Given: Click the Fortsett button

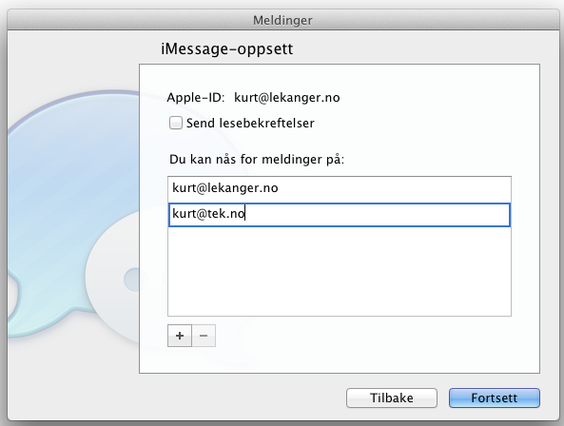Looking at the screenshot, I should click(494, 398).
